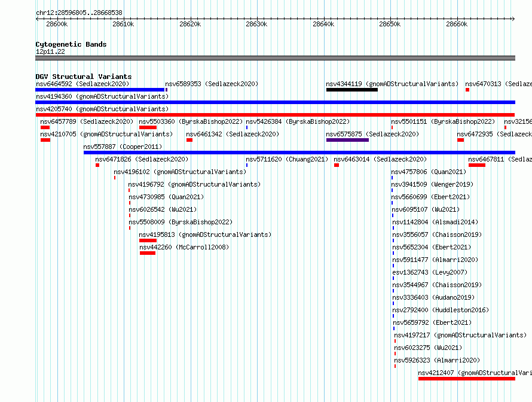Click nsv4196792 gnomAD variant label
The height and width of the screenshot is (402, 532).
coord(194,184)
